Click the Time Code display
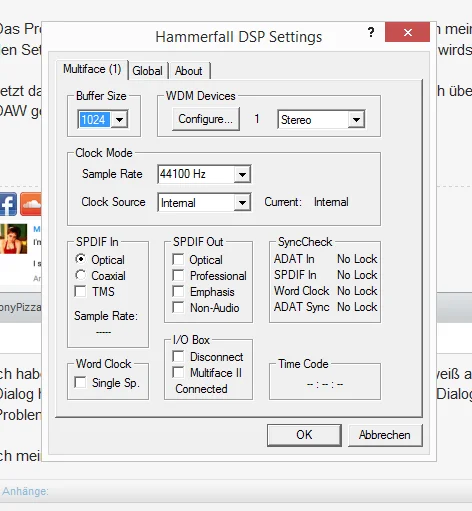The height and width of the screenshot is (511, 472). (325, 384)
